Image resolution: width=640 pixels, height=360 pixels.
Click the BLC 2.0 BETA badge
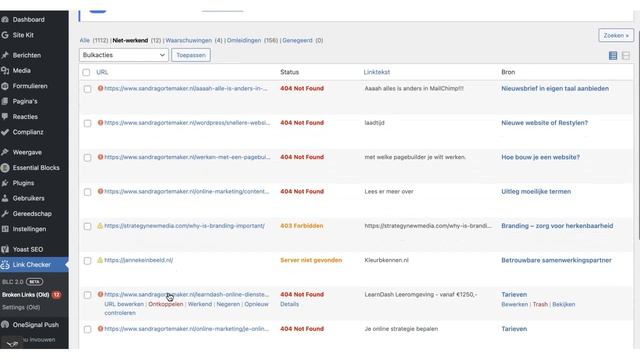click(34, 282)
